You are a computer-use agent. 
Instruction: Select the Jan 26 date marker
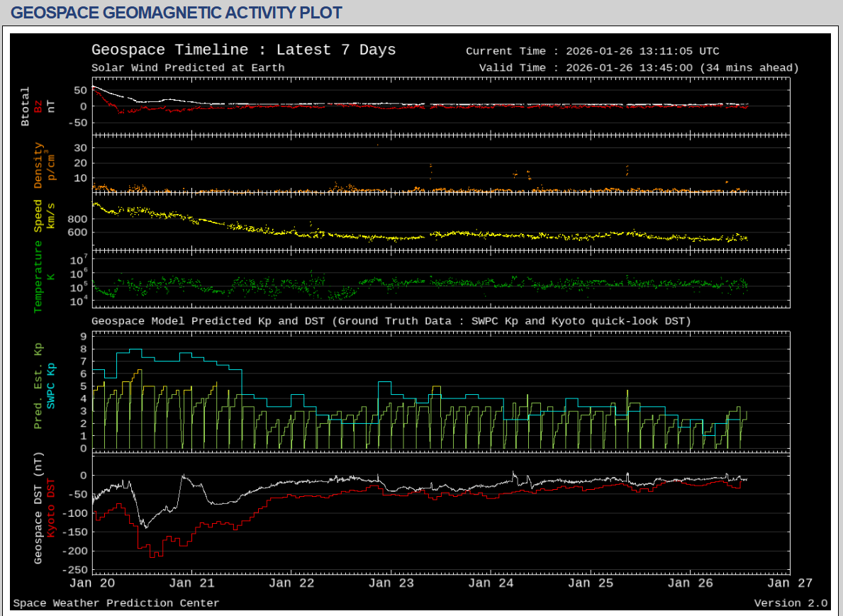pos(690,583)
